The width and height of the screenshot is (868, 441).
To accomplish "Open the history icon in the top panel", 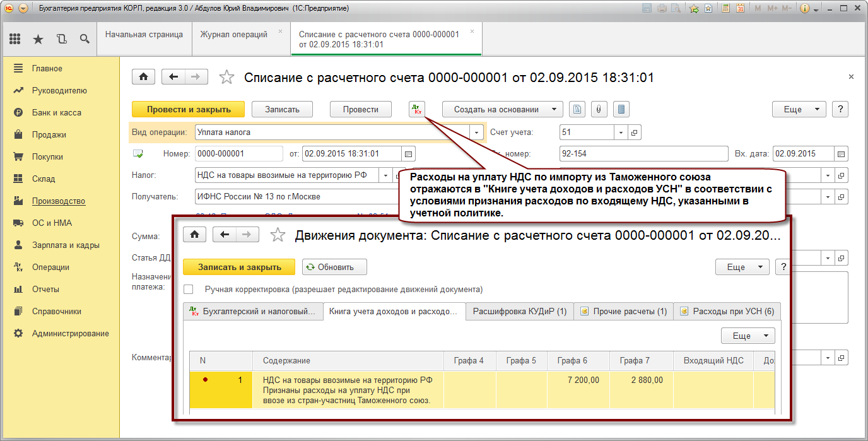I will [61, 39].
